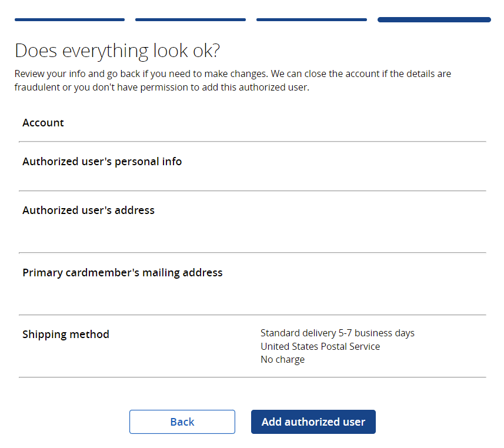The image size is (504, 448).
Task: Click the Add authorized user button
Action: [x=313, y=422]
